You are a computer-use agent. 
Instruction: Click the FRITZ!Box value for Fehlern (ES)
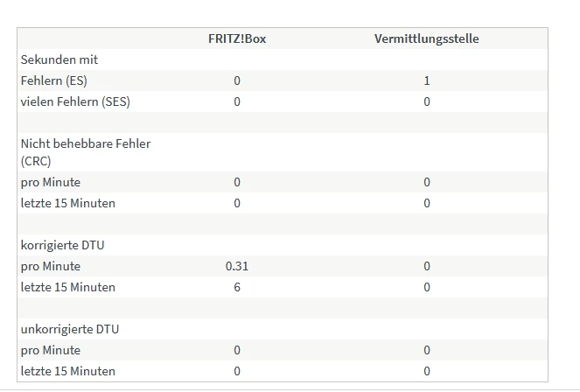[x=236, y=80]
